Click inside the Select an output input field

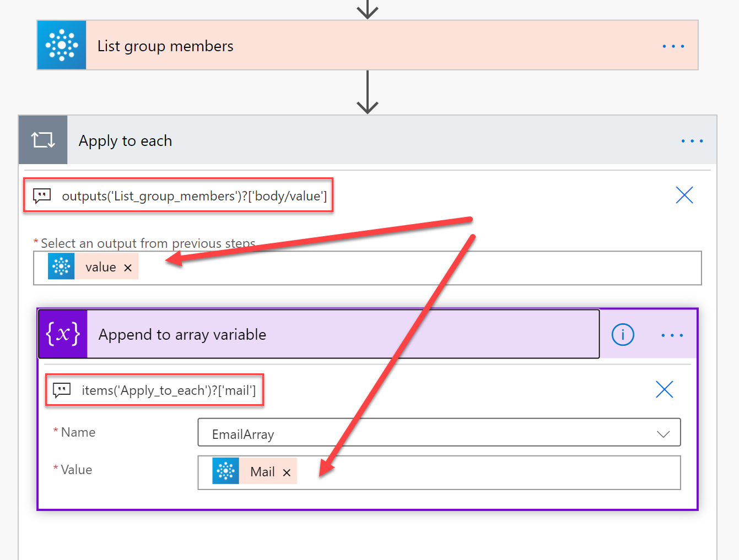[x=419, y=268]
